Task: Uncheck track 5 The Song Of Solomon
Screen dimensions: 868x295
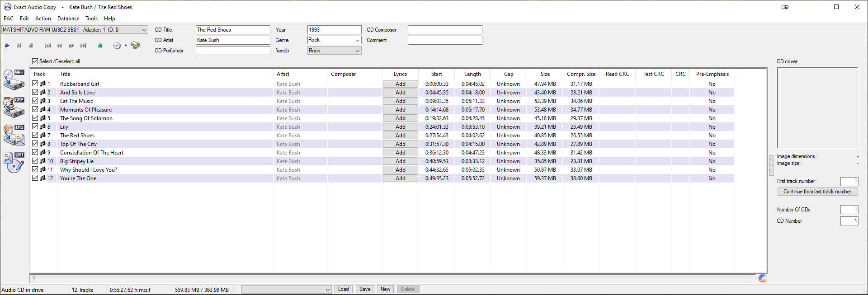Action: coord(35,118)
